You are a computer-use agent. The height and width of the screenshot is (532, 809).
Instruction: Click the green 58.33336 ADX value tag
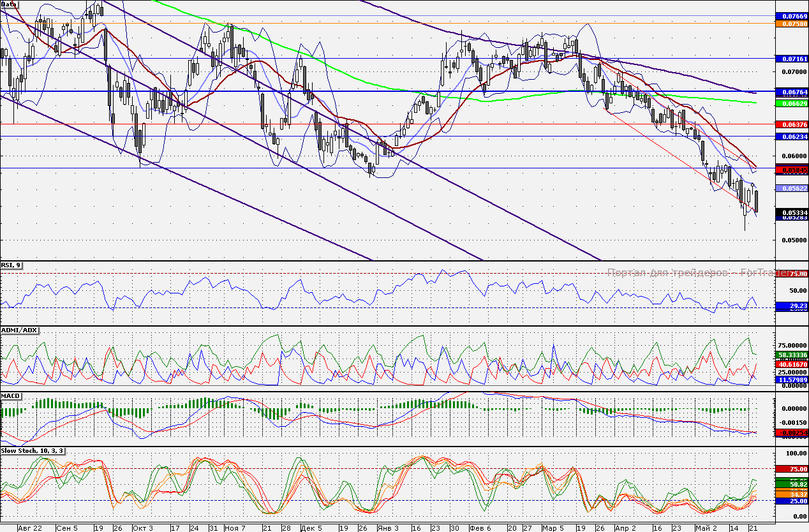tap(791, 355)
